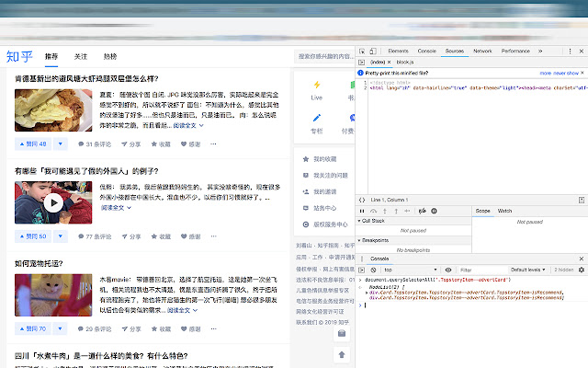
Task: Upvote the answer with 赞同 70
Action: 33,328
